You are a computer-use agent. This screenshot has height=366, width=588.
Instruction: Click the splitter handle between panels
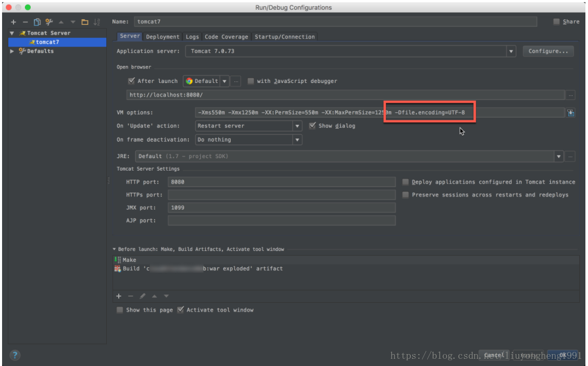(109, 181)
